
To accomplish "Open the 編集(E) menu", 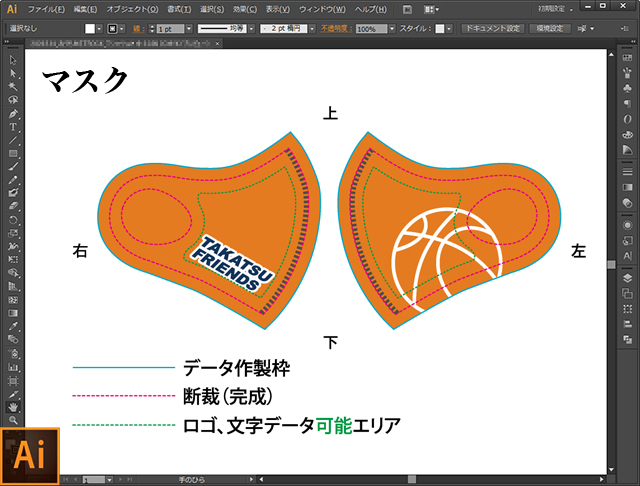I will tap(85, 9).
